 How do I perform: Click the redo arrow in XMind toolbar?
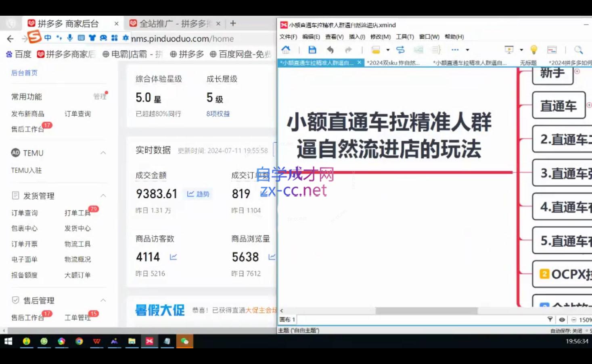click(348, 50)
